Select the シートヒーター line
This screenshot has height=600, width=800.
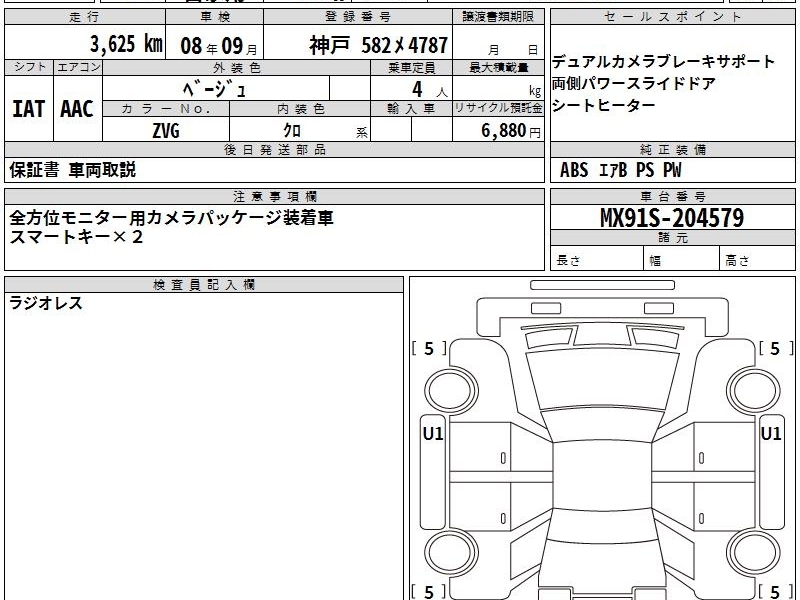[604, 105]
